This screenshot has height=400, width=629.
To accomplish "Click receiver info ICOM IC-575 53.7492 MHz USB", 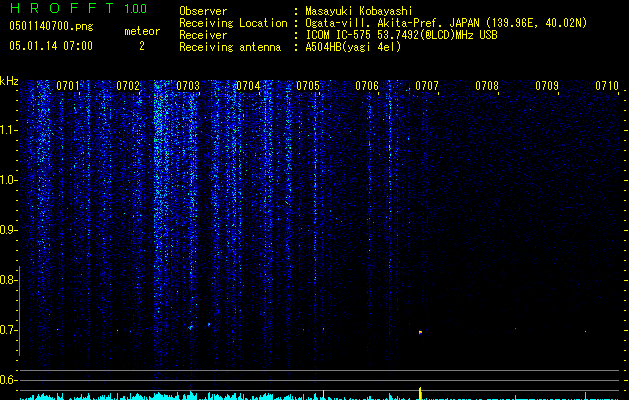I will click(x=401, y=35).
